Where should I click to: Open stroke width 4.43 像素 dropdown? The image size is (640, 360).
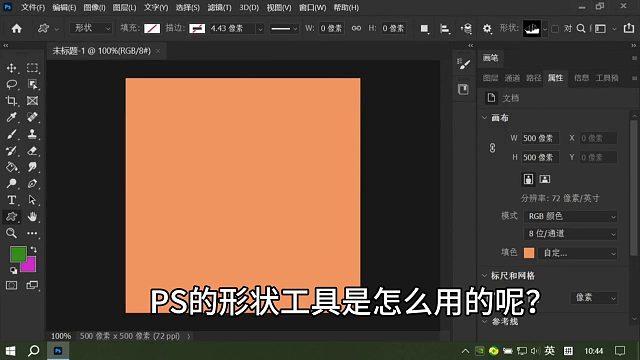(260, 29)
